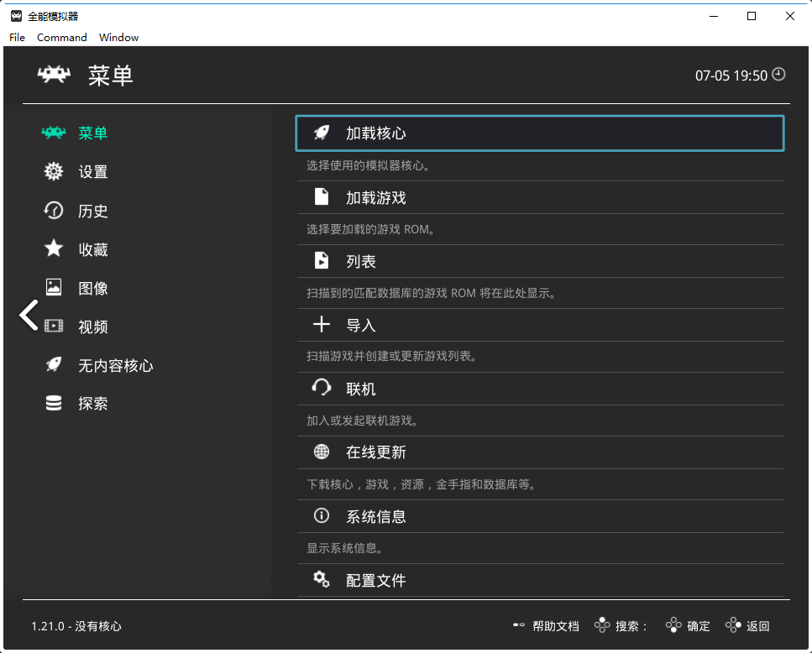Screen dimensions: 812x653
Task: Click the 收藏 star icon
Action: 53,248
